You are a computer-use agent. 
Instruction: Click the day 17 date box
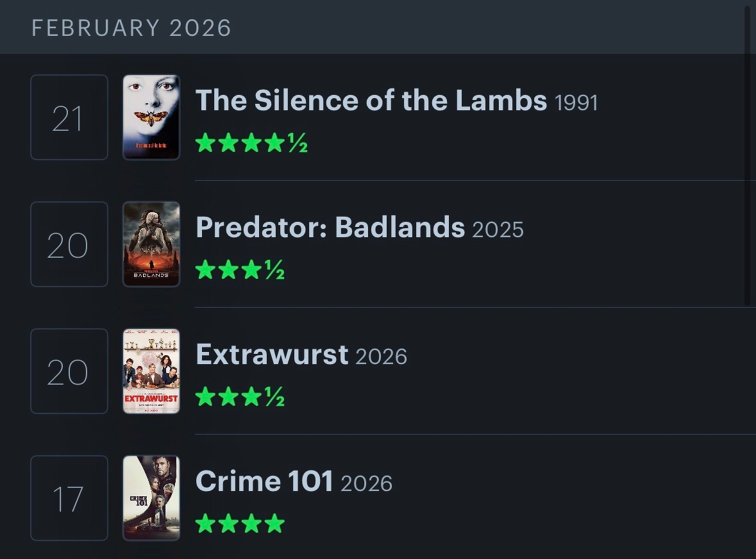pyautogui.click(x=69, y=498)
